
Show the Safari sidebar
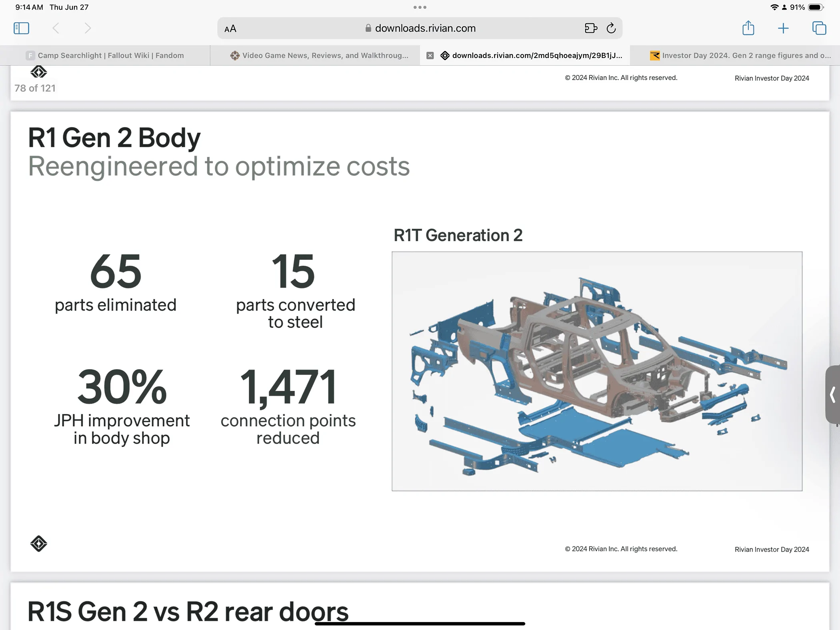tap(21, 28)
